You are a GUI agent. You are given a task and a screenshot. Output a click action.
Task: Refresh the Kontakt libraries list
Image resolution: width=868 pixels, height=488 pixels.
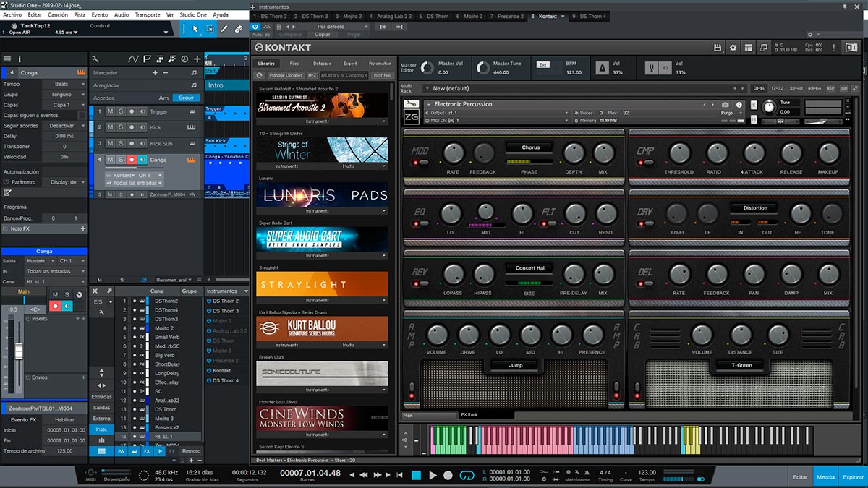click(x=260, y=75)
